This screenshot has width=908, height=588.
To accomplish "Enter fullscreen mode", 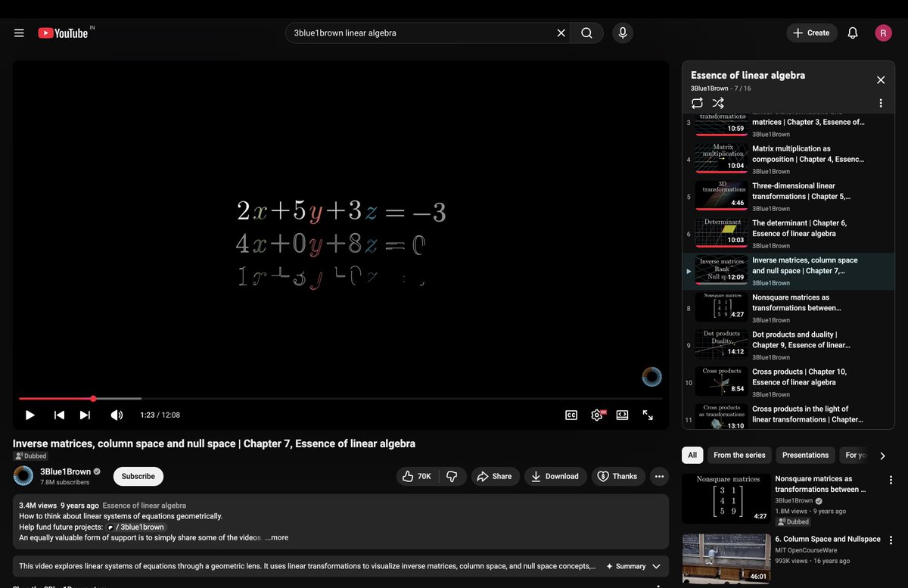I will 648,415.
